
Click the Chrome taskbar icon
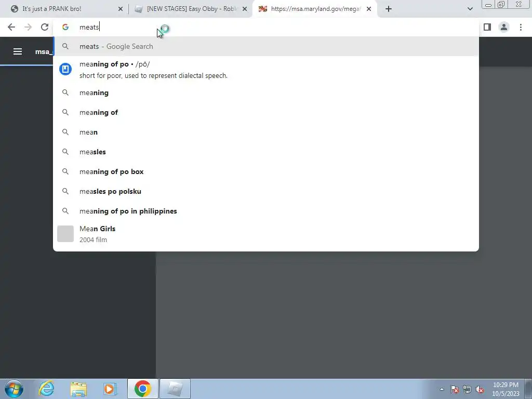(143, 389)
